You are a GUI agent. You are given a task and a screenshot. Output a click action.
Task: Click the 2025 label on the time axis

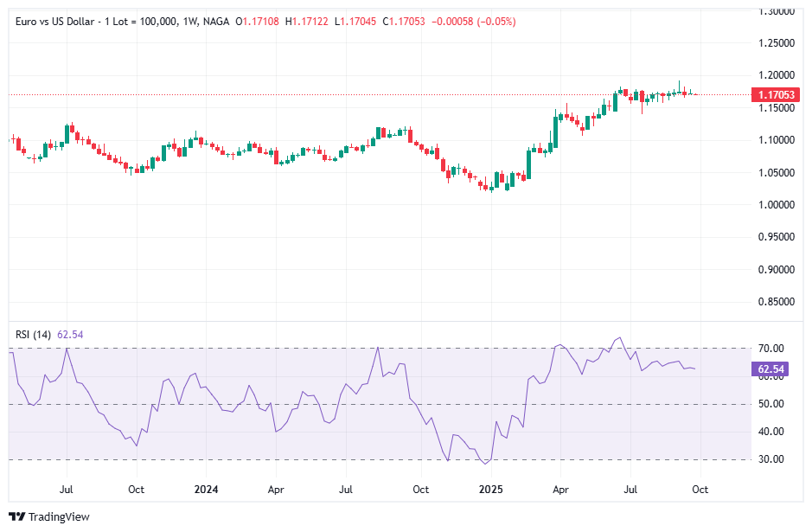tap(491, 490)
